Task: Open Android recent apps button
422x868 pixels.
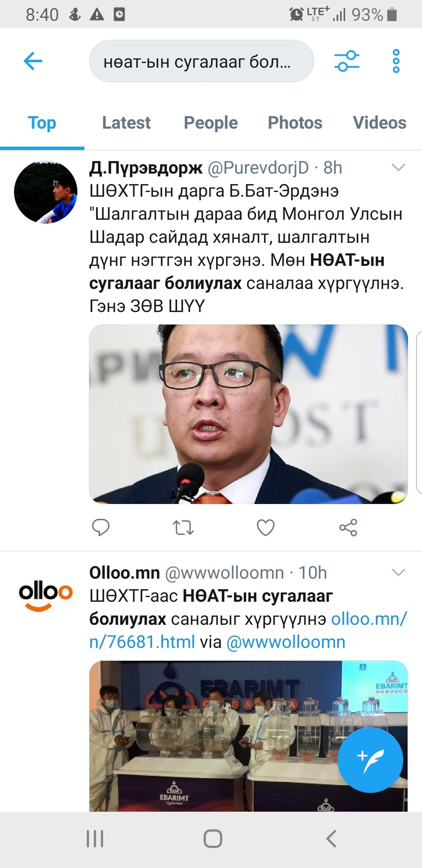Action: click(95, 839)
